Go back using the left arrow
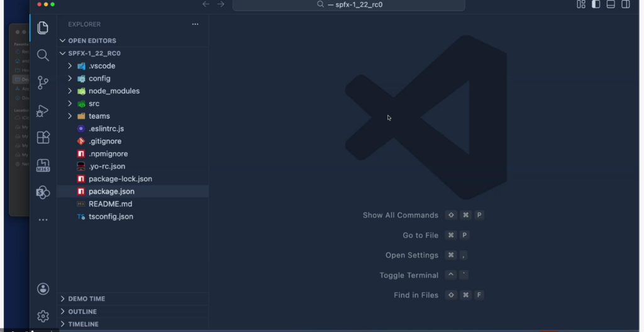 (206, 4)
